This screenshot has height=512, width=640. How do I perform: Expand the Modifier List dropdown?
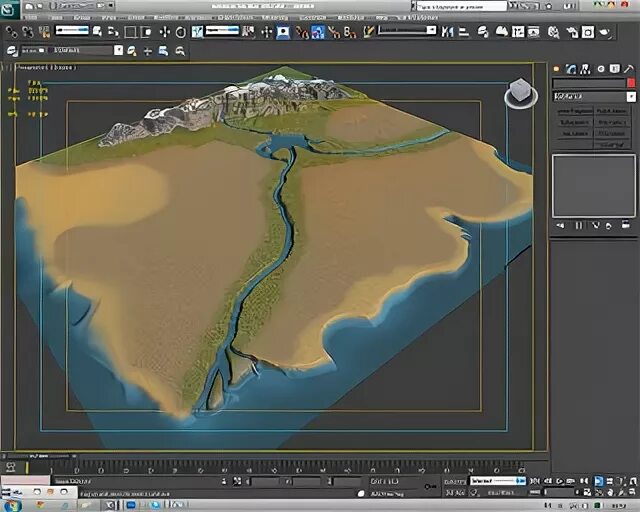(631, 97)
